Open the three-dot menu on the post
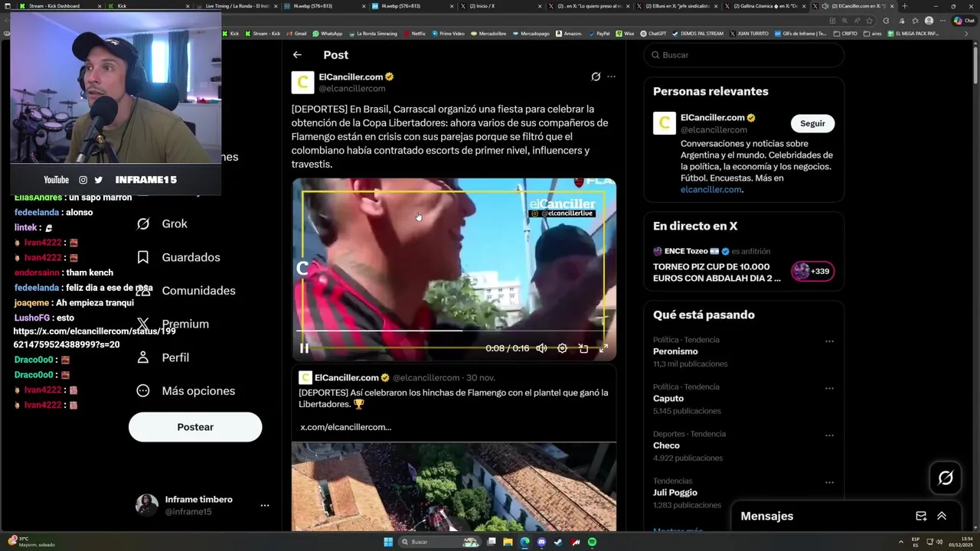 pyautogui.click(x=611, y=77)
